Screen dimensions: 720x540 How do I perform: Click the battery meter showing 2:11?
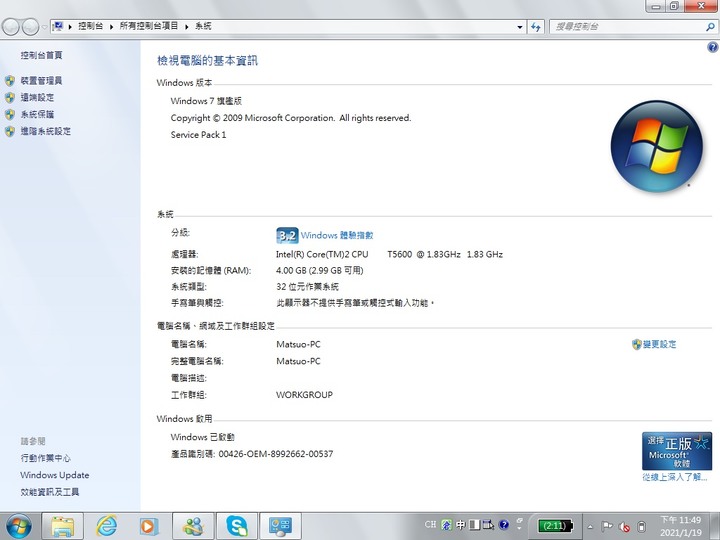pos(555,526)
